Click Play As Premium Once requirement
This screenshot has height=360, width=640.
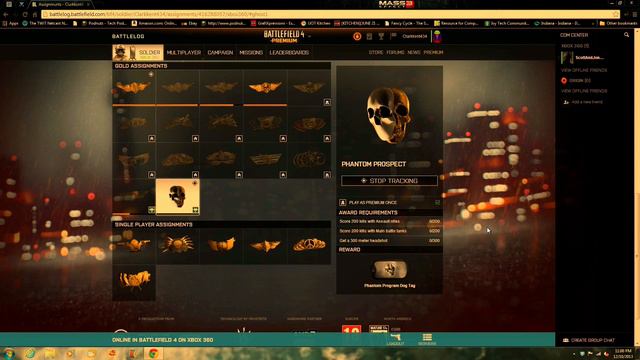coord(389,202)
